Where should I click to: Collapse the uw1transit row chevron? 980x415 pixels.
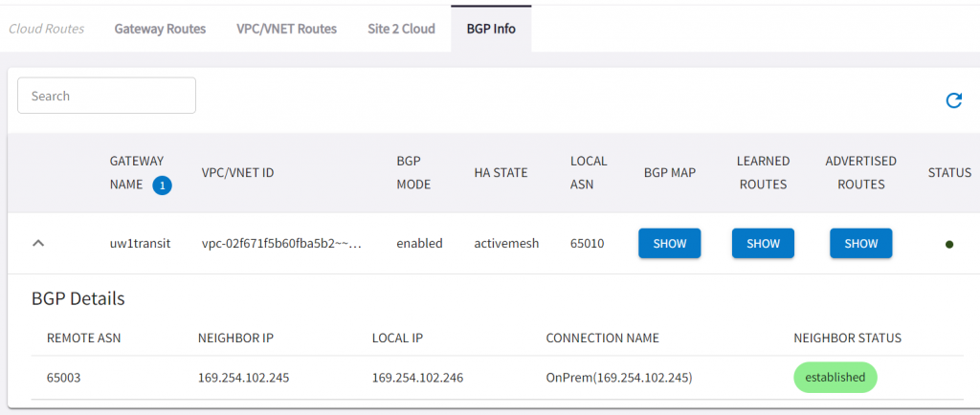point(38,244)
